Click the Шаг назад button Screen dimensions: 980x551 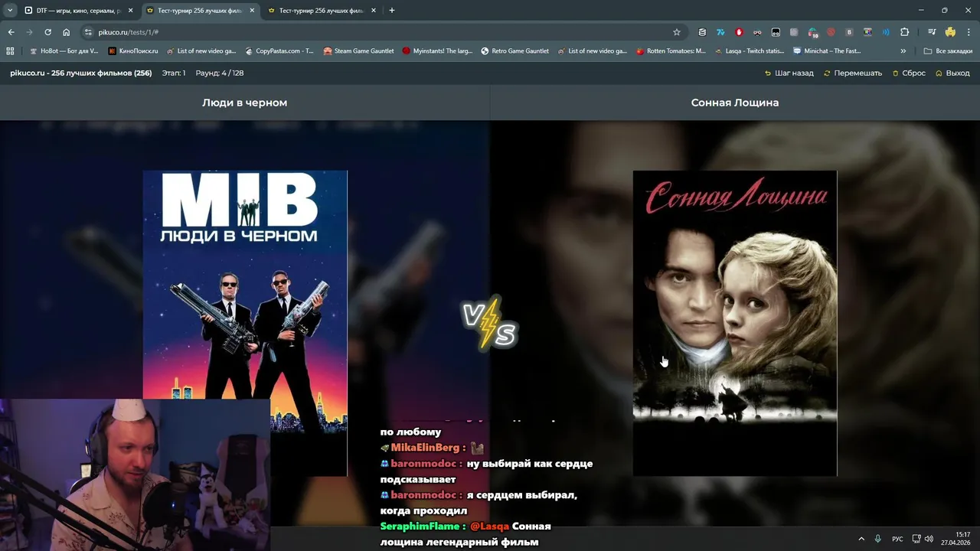pyautogui.click(x=789, y=73)
